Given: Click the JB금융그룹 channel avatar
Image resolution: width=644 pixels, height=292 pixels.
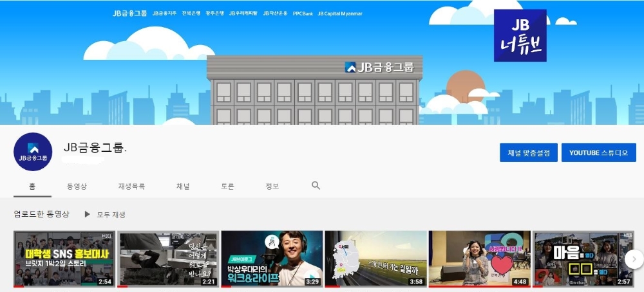Looking at the screenshot, I should tap(33, 152).
